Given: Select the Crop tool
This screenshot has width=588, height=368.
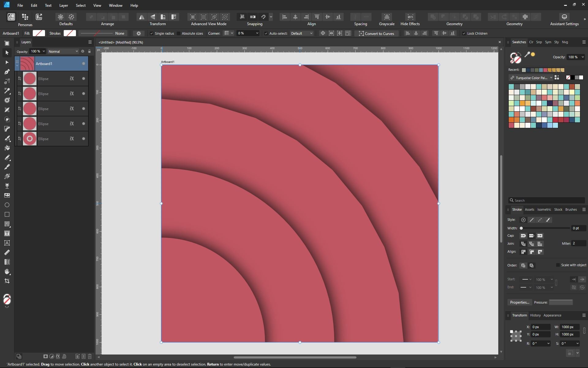Looking at the screenshot, I should tap(7, 281).
